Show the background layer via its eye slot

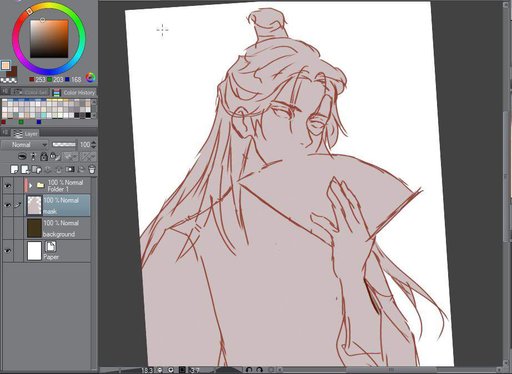(x=8, y=228)
